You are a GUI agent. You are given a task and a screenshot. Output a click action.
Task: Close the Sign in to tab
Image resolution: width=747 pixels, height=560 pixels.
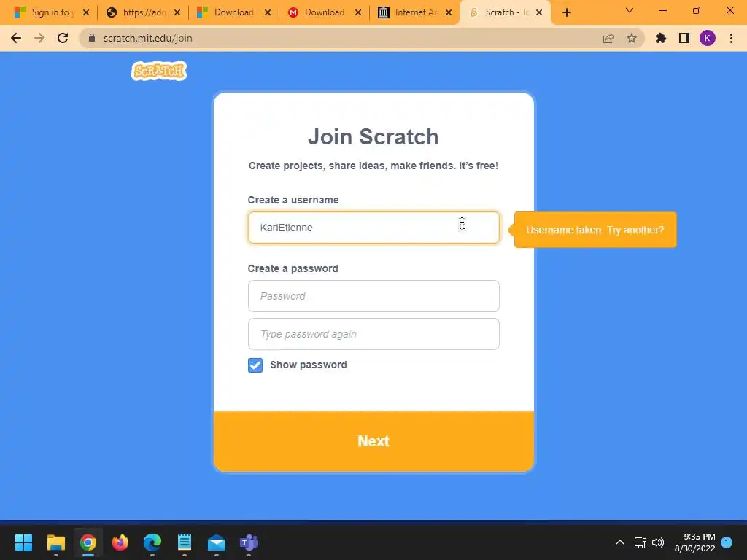pyautogui.click(x=86, y=12)
